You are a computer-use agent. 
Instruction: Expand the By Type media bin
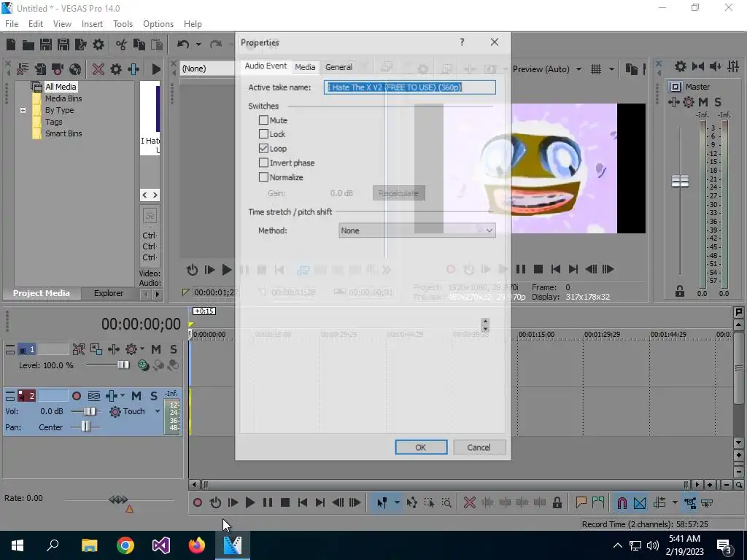pyautogui.click(x=23, y=110)
